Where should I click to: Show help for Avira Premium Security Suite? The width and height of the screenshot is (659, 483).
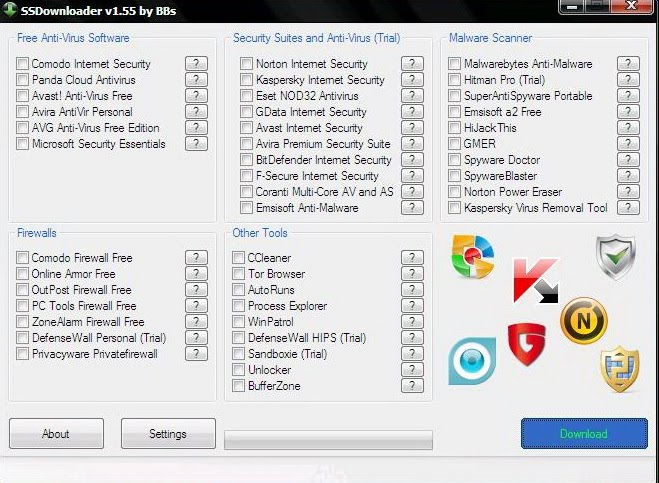point(412,143)
